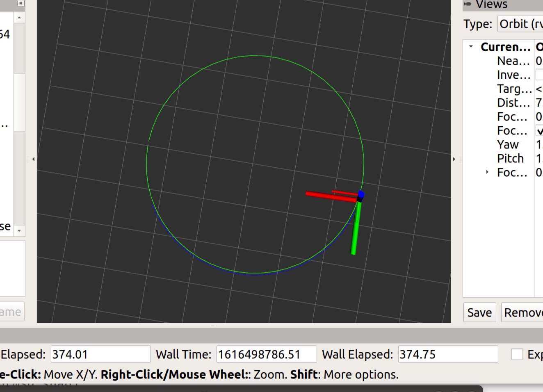Select the Wall Elapsed field showing 374.75
The image size is (543, 392).
(447, 354)
